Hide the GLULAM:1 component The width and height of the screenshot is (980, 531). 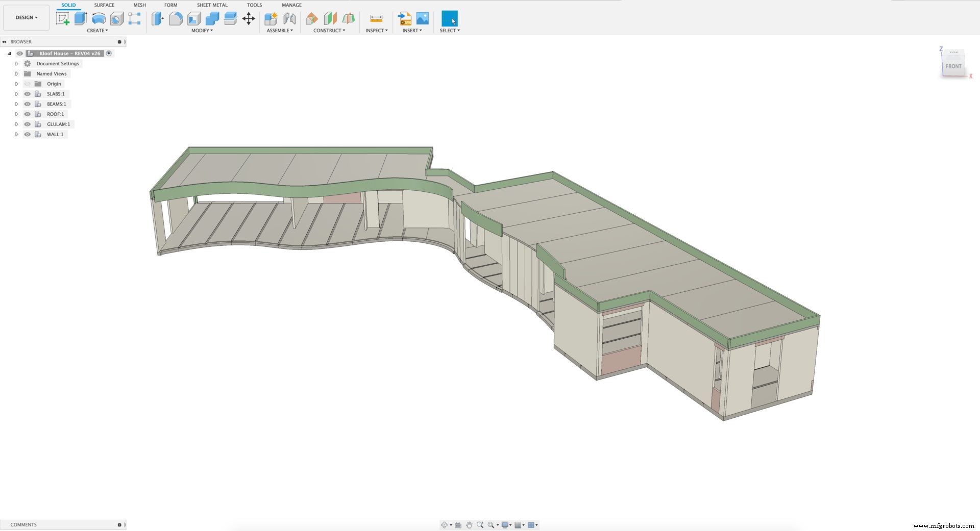tap(27, 124)
